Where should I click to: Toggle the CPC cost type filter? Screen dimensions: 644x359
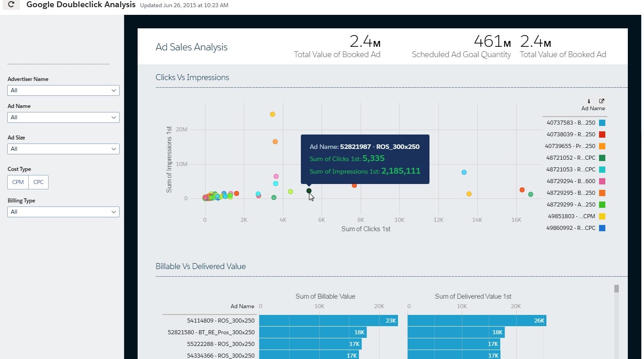click(38, 182)
